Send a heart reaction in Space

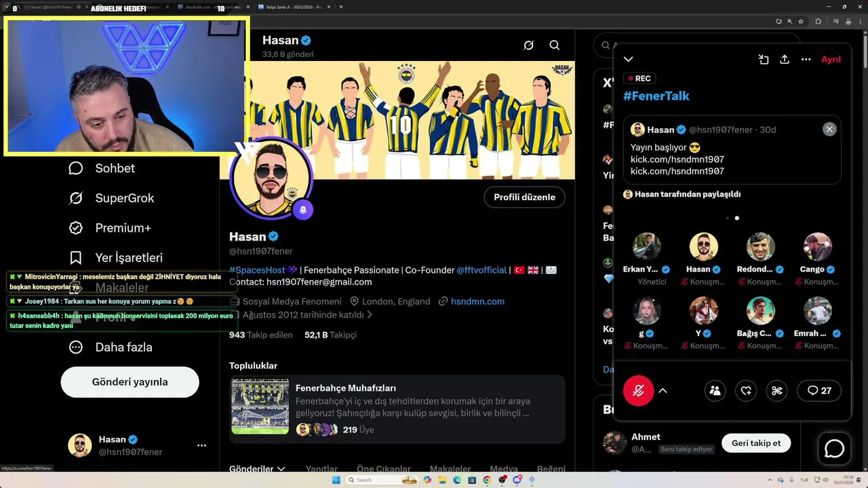[746, 390]
